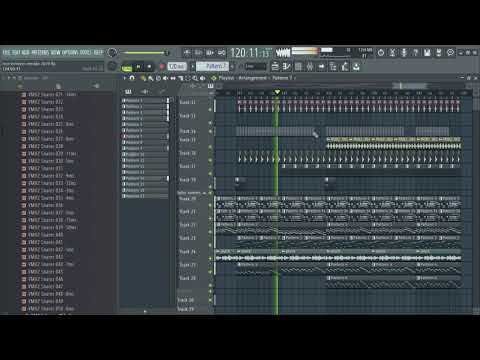
Task: Click the red Record button
Action: 162,67
